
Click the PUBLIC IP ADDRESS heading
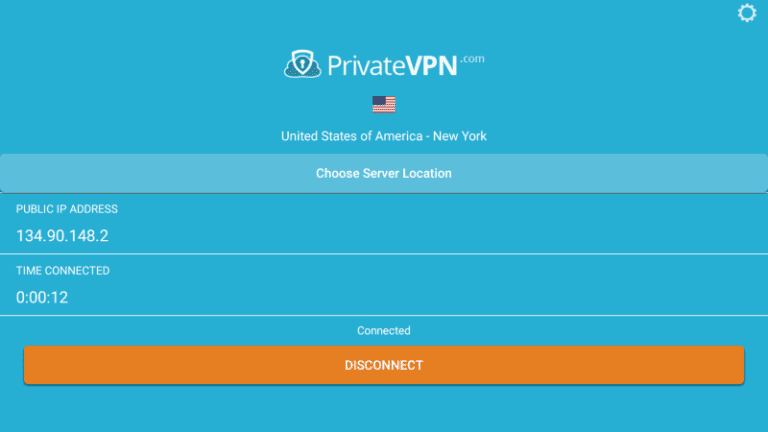tap(67, 209)
